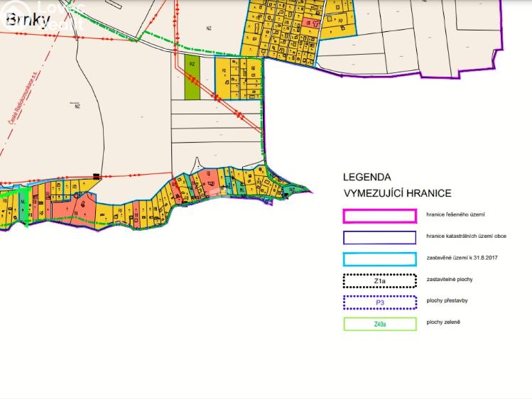Click the NZ label in left field
Image resolution: width=532 pixels, height=399 pixels.
(77, 106)
